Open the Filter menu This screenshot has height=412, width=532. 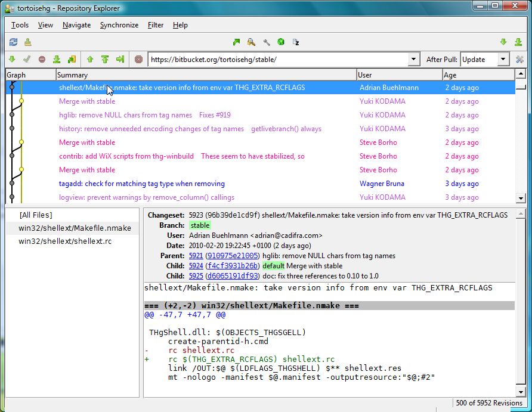(x=155, y=25)
